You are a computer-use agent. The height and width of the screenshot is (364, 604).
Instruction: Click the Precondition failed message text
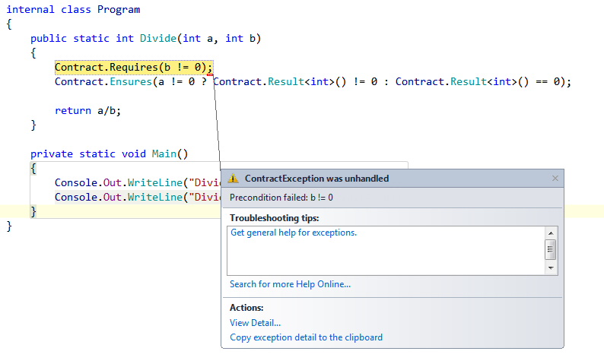tap(281, 198)
